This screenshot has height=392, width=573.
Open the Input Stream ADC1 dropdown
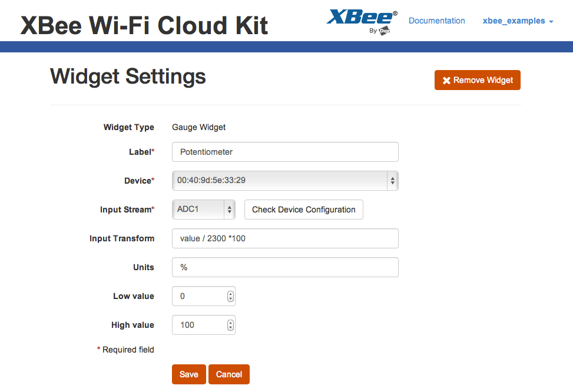click(204, 210)
